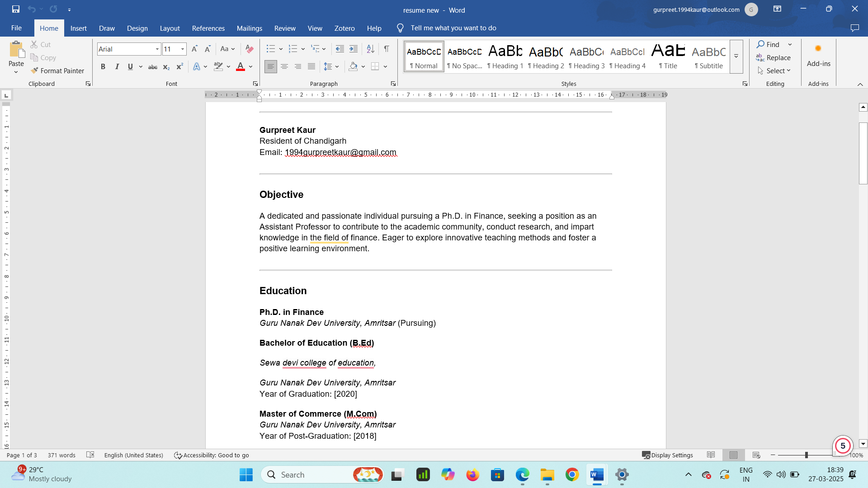Decrease the paragraph indent

click(x=340, y=49)
